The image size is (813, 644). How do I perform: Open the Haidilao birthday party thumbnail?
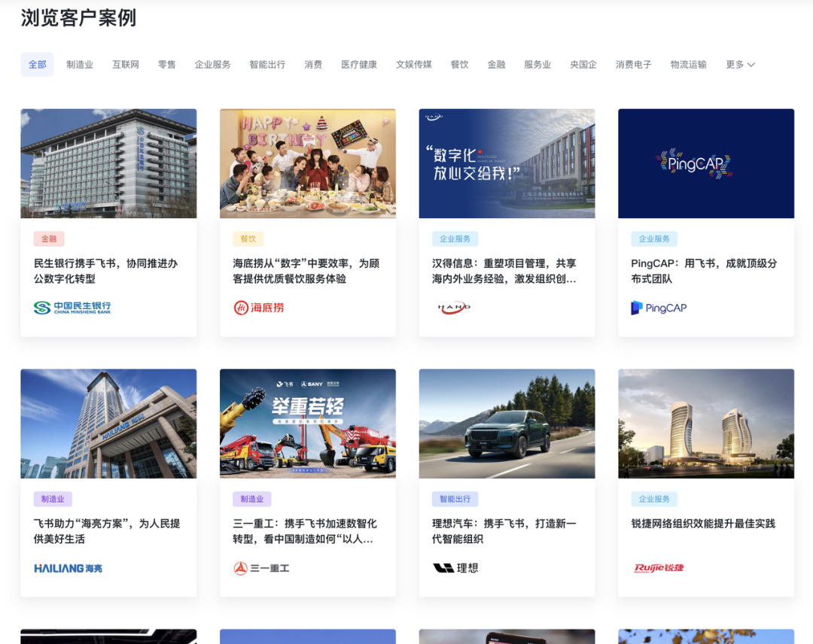pyautogui.click(x=307, y=163)
